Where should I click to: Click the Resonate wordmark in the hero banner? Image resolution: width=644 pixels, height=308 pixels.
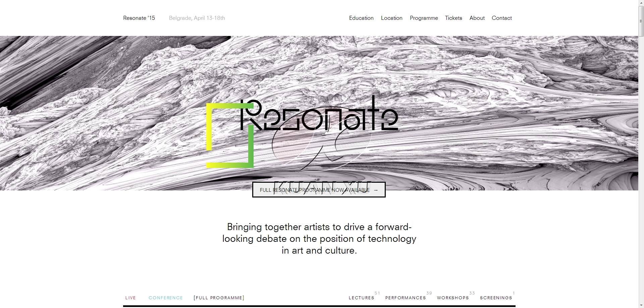click(319, 116)
